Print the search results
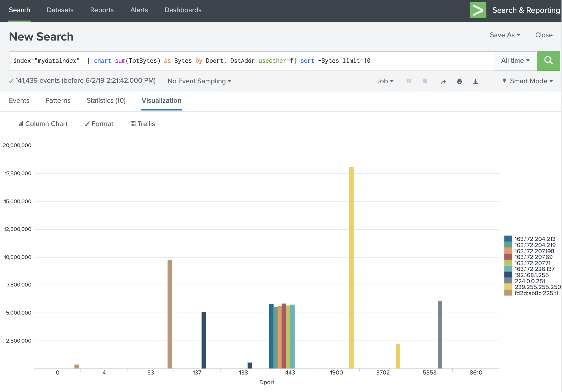 coord(459,81)
